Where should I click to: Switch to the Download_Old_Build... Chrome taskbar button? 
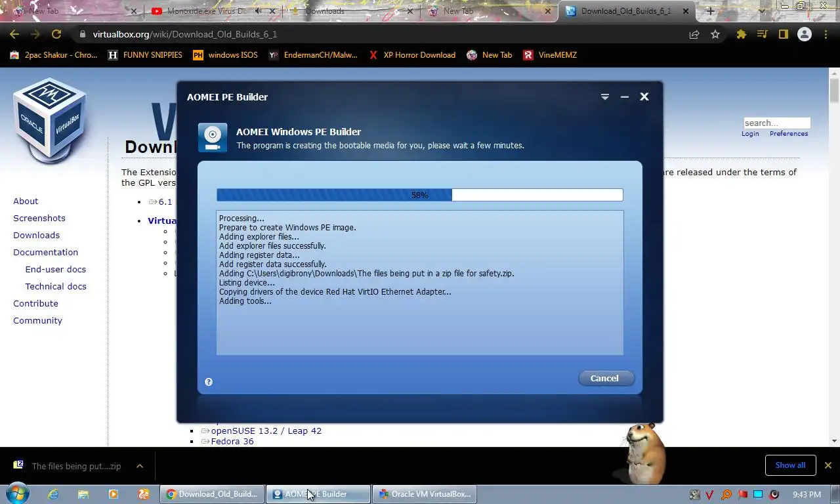[212, 494]
